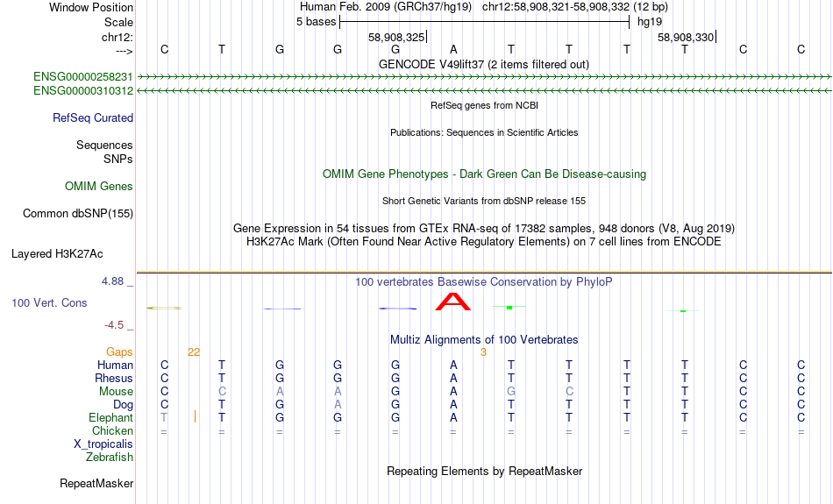Click the hg19 label beside scale bar

click(650, 22)
